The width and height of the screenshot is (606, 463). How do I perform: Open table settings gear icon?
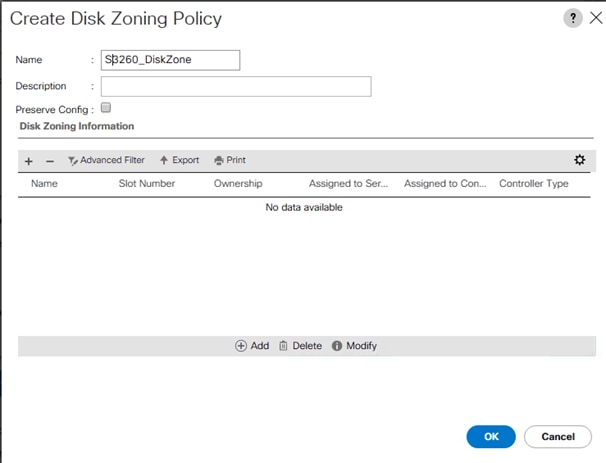coord(579,160)
